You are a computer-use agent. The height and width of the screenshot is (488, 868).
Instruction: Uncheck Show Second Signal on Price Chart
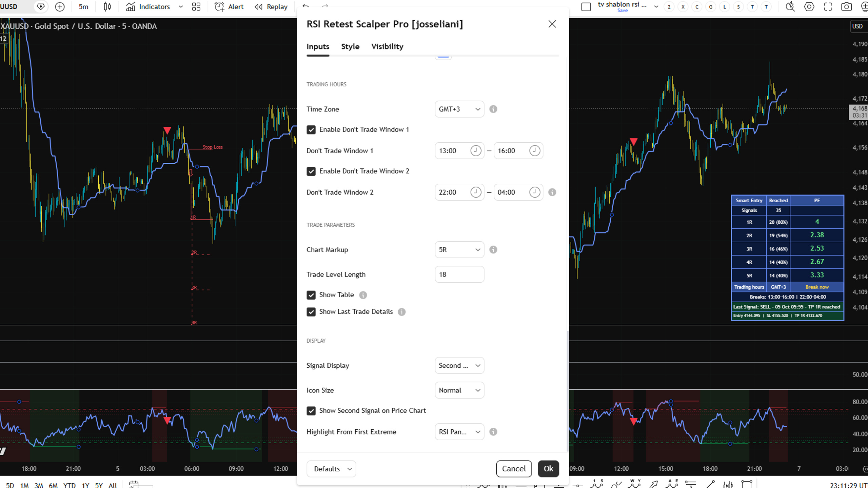pos(311,411)
